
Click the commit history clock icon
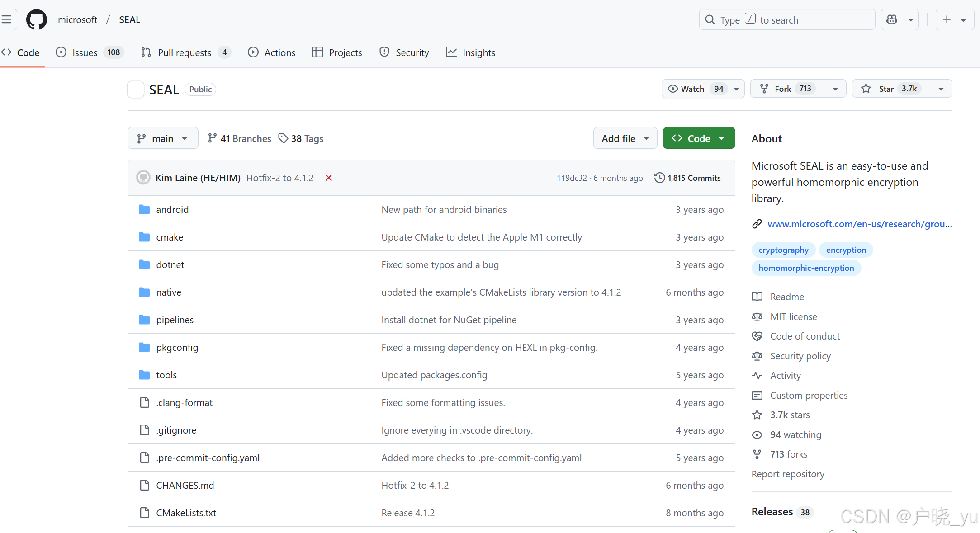click(659, 178)
